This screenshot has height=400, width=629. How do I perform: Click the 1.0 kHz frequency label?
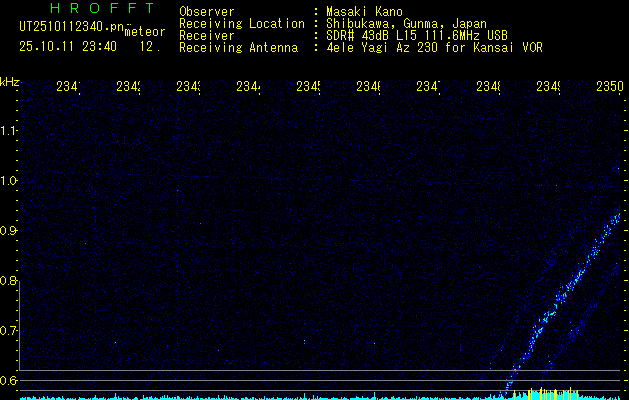coord(8,181)
